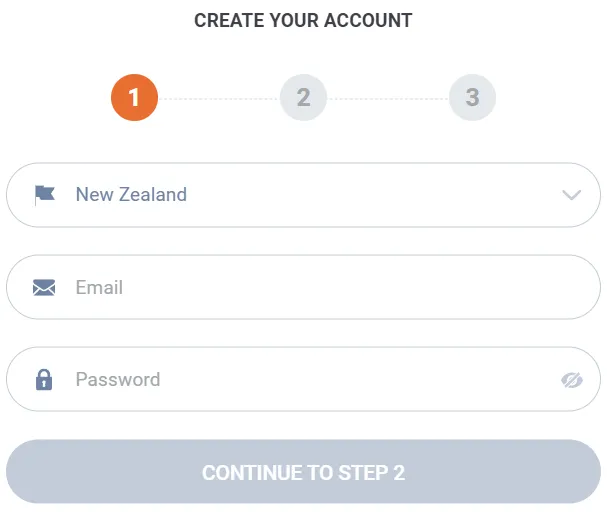The width and height of the screenshot is (607, 512).
Task: Click the padlock icon beside Password
Action: [44, 380]
